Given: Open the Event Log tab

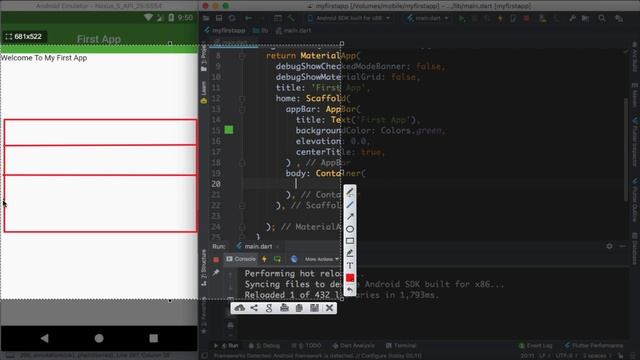Looking at the screenshot, I should point(535,345).
